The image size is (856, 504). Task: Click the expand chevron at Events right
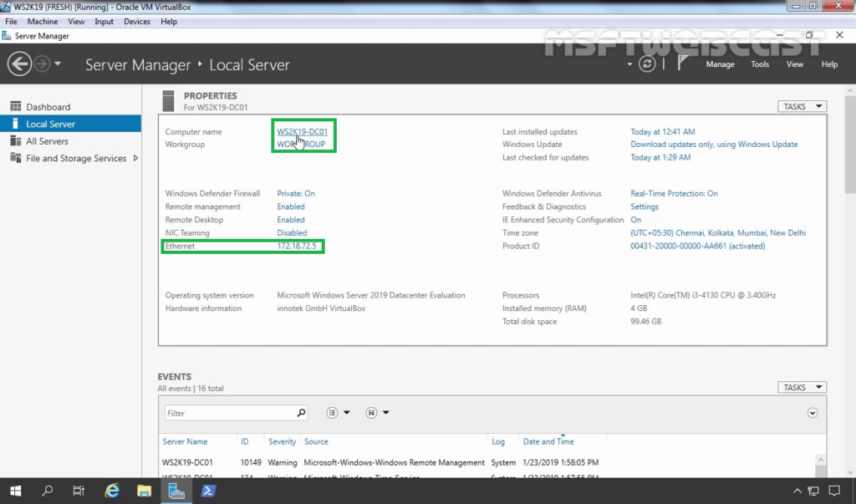click(813, 413)
